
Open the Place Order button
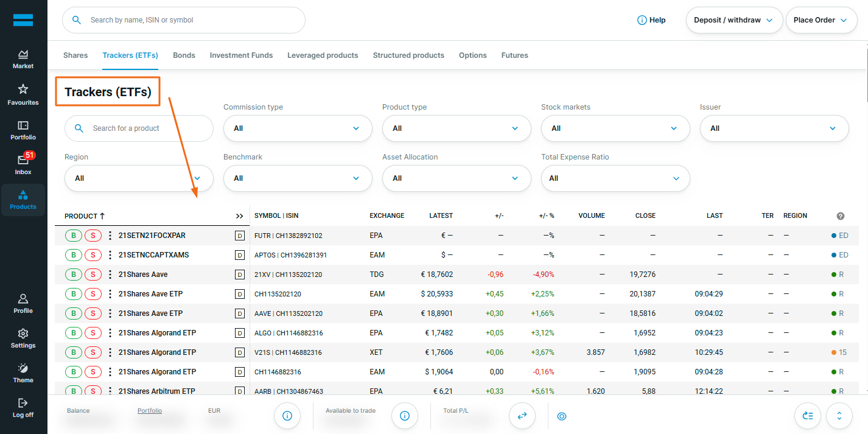821,20
